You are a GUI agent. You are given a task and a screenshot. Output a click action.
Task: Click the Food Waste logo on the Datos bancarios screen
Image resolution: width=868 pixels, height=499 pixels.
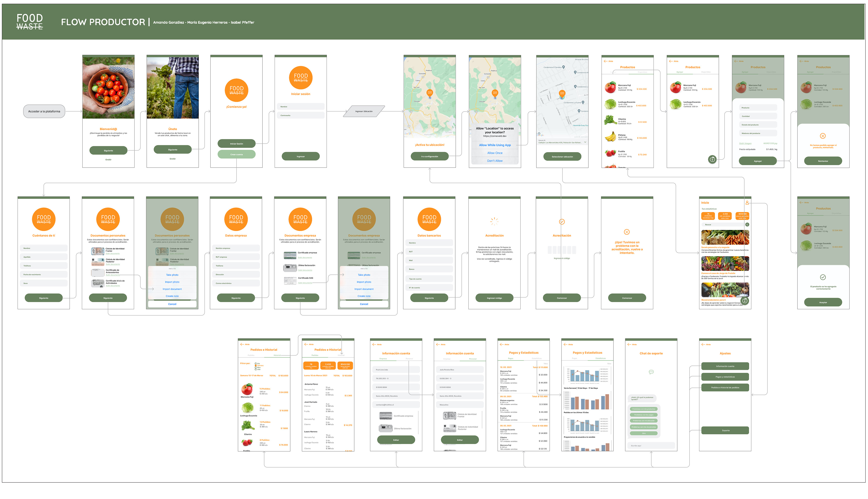click(429, 219)
